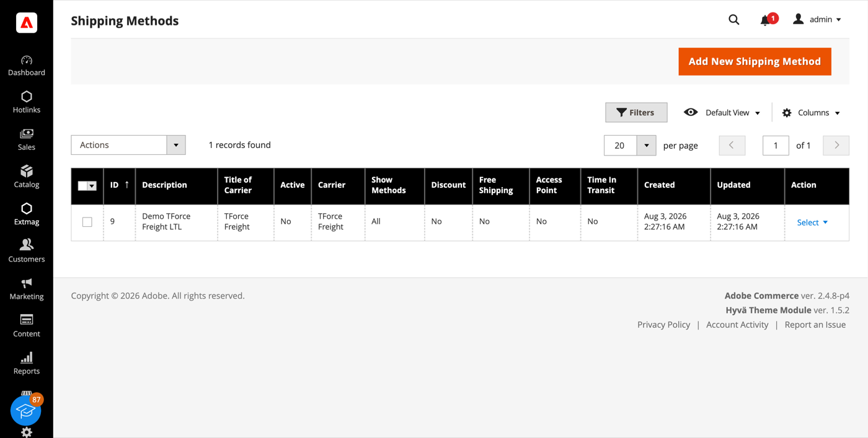Viewport: 868px width, 438px height.
Task: Open the Catalog menu
Action: (27, 177)
